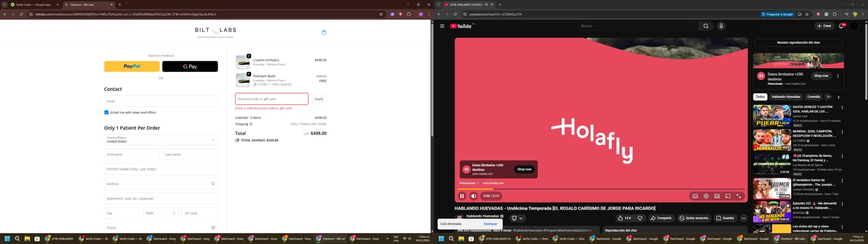Go to YouTube home via logo
The image size is (868, 244).
point(462,26)
